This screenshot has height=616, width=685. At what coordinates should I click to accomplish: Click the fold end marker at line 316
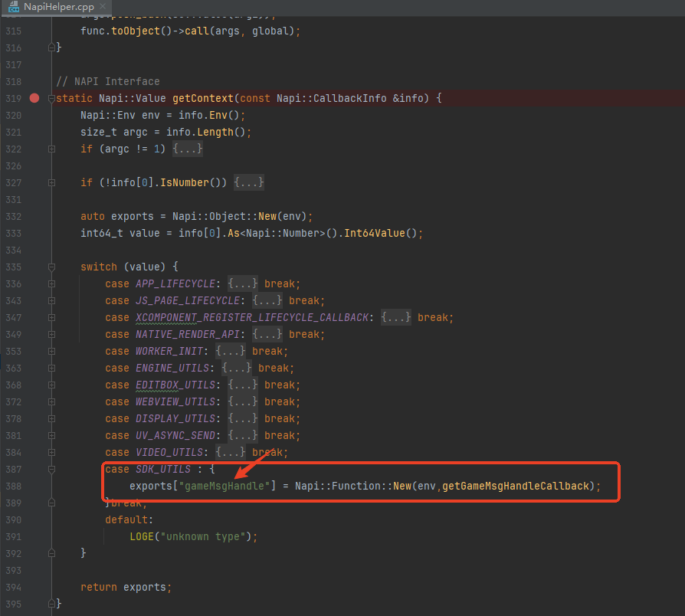point(51,48)
